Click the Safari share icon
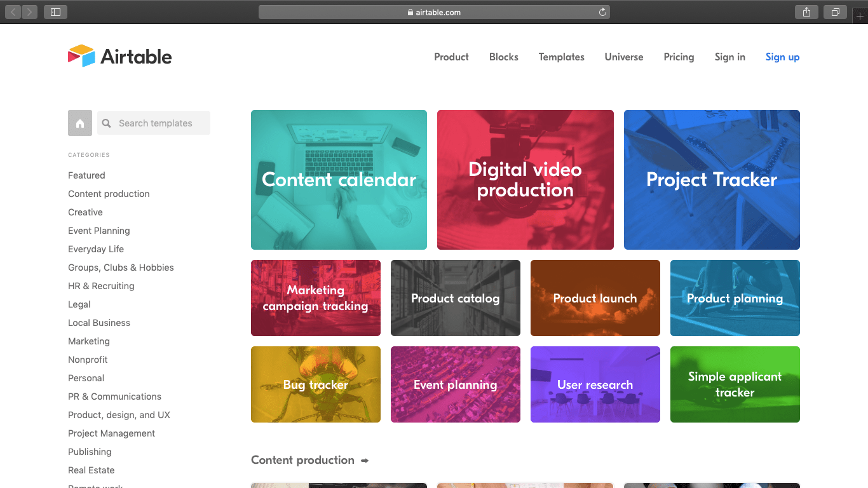Screen dimensions: 868x488 tap(806, 12)
